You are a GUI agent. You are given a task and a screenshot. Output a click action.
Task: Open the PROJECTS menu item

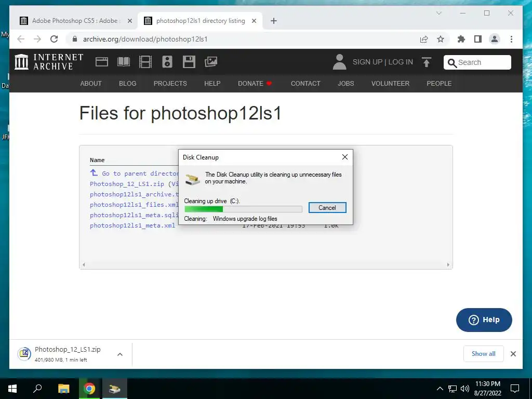tap(170, 84)
